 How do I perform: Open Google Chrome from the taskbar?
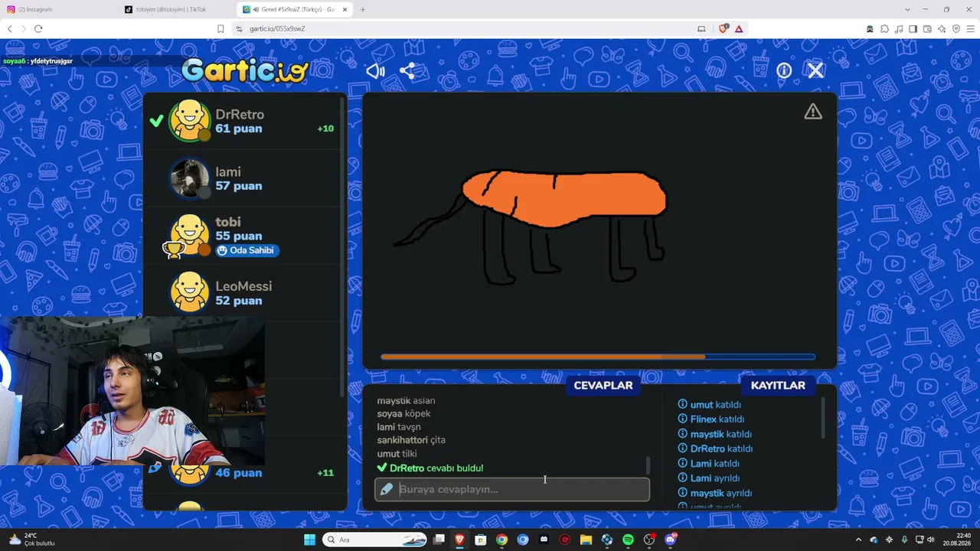pos(501,540)
